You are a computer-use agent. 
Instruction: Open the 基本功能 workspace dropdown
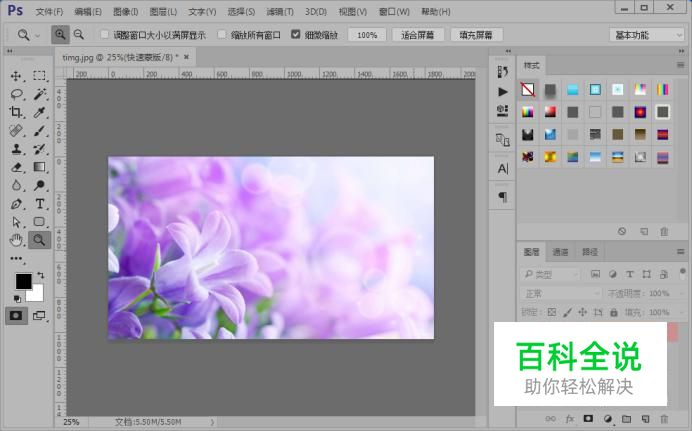tap(647, 34)
